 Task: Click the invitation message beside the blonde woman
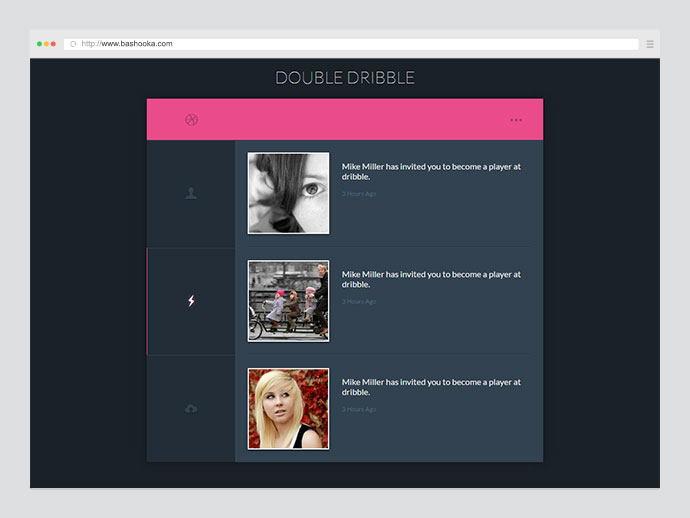coord(431,387)
